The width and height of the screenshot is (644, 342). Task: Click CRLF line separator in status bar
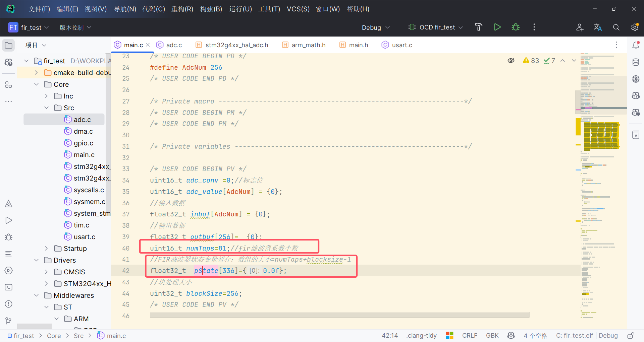[x=470, y=336]
